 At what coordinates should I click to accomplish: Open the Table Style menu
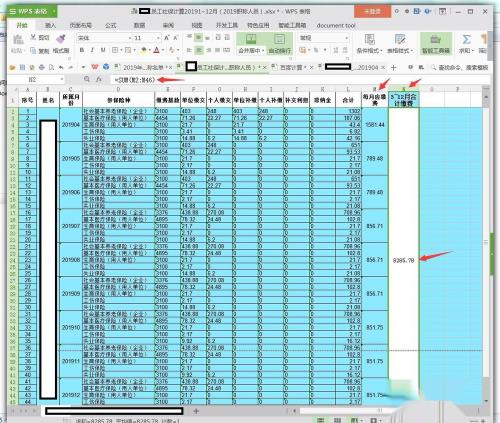pos(400,44)
